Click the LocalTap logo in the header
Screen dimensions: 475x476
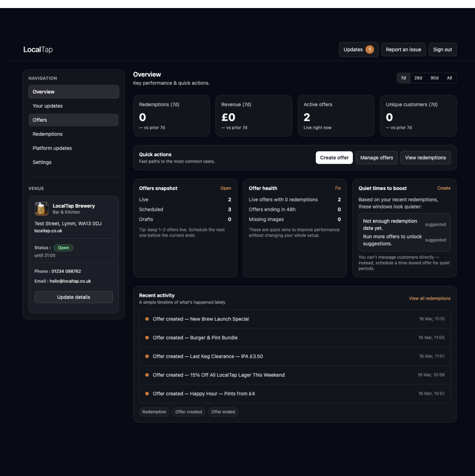[x=38, y=49]
